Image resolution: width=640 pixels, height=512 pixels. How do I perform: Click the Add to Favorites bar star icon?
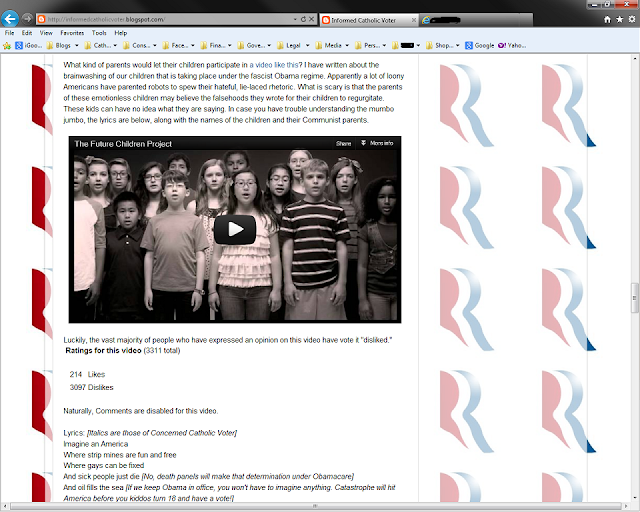click(7, 46)
